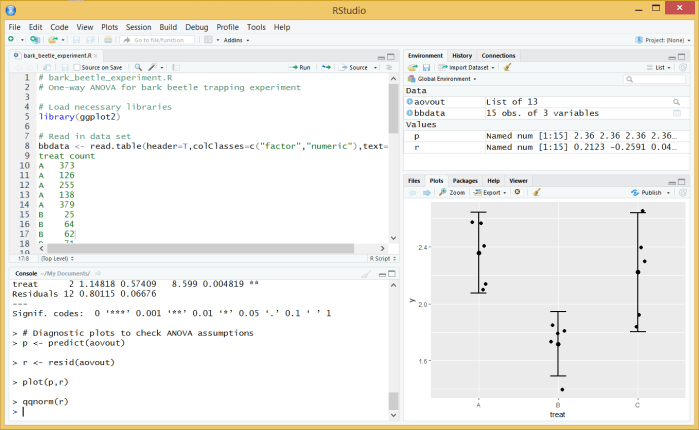The width and height of the screenshot is (699, 430).
Task: Remove current plot with red X icon
Action: [x=517, y=192]
